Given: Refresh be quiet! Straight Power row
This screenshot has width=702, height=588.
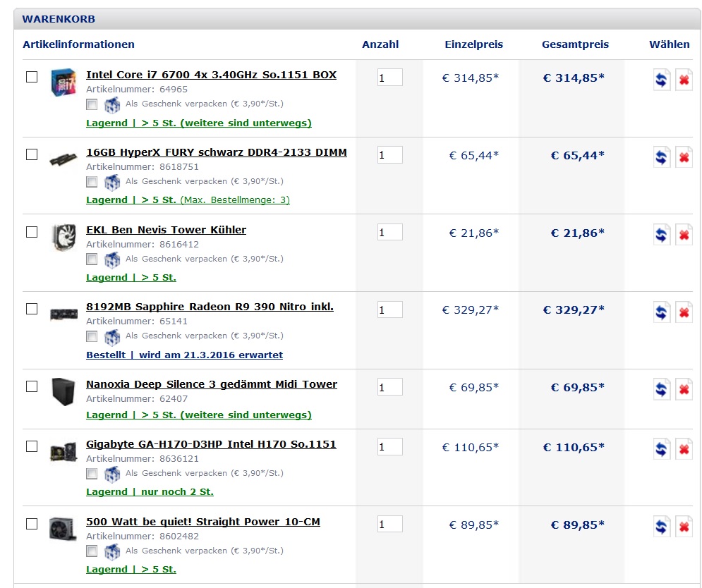Looking at the screenshot, I should coord(662,526).
